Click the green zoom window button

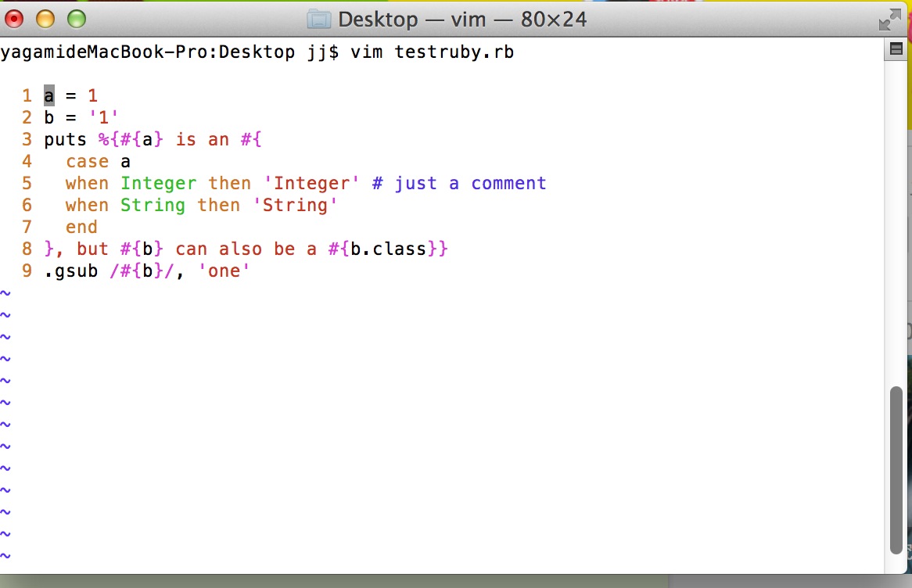tap(77, 20)
